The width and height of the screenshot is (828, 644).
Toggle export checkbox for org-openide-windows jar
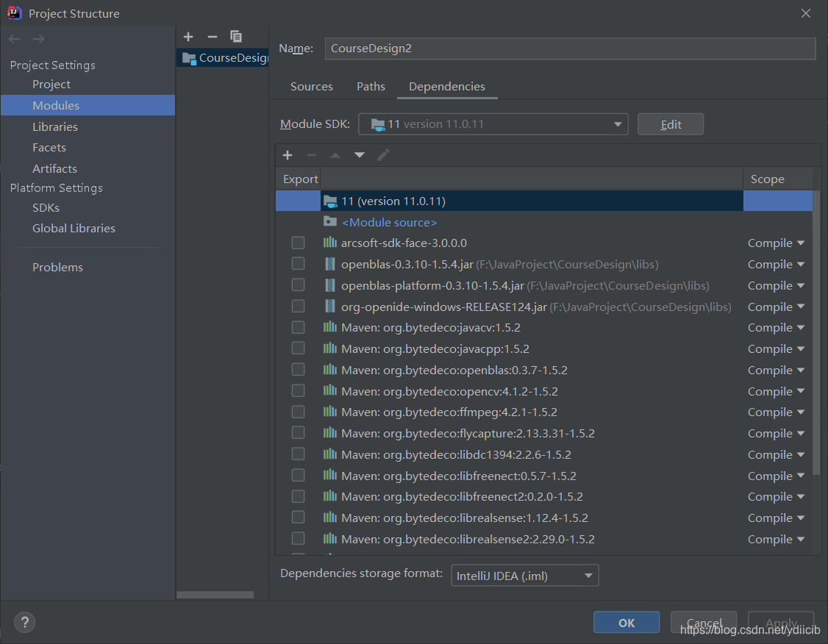coord(299,306)
